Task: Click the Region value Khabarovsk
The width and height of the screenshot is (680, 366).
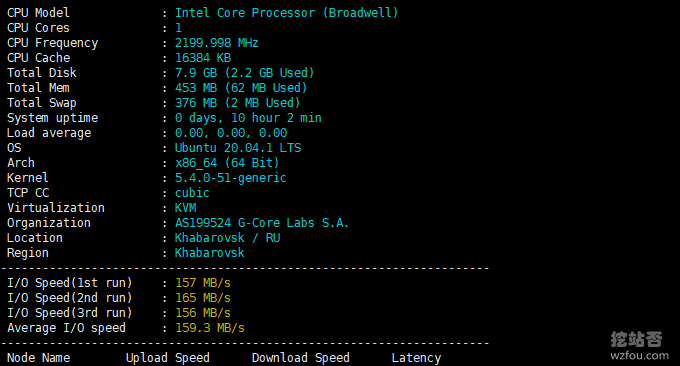Action: (209, 253)
